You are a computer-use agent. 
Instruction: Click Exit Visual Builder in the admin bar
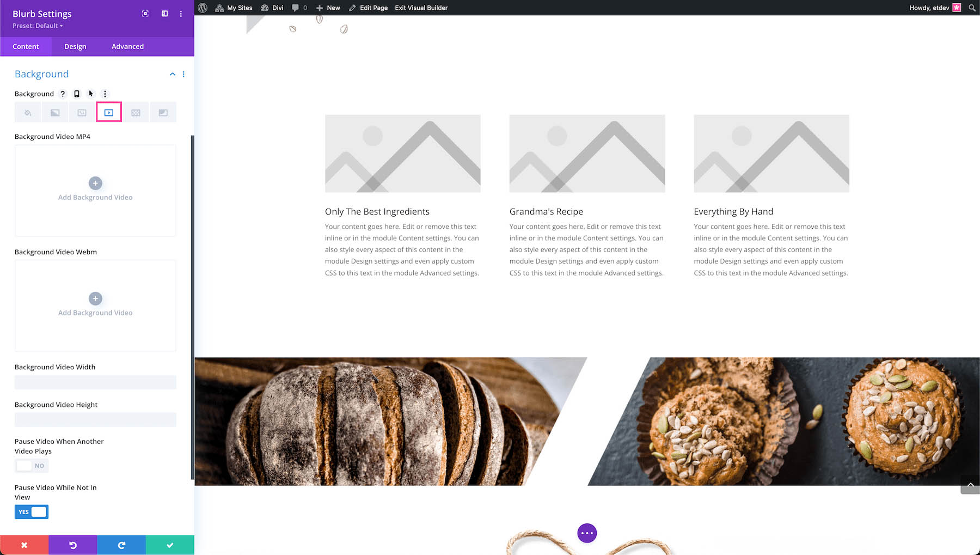[421, 8]
